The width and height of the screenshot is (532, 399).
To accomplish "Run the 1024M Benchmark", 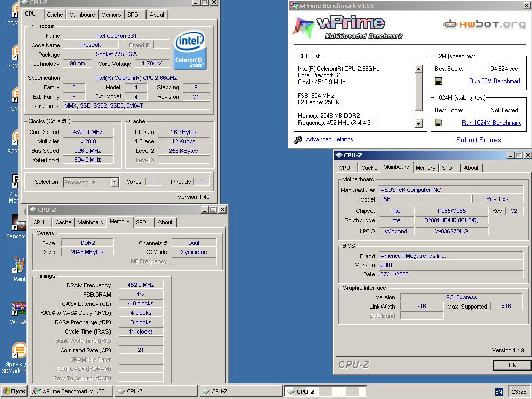I will click(491, 123).
